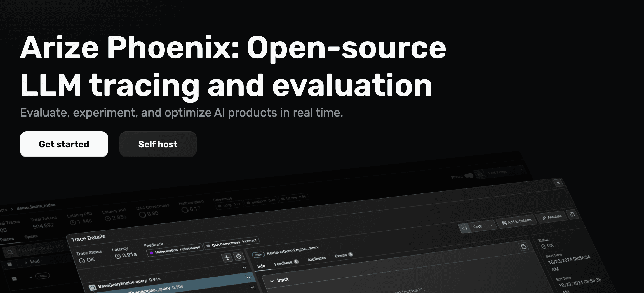
Task: Click the search icon in filter bar
Action: [x=10, y=252]
